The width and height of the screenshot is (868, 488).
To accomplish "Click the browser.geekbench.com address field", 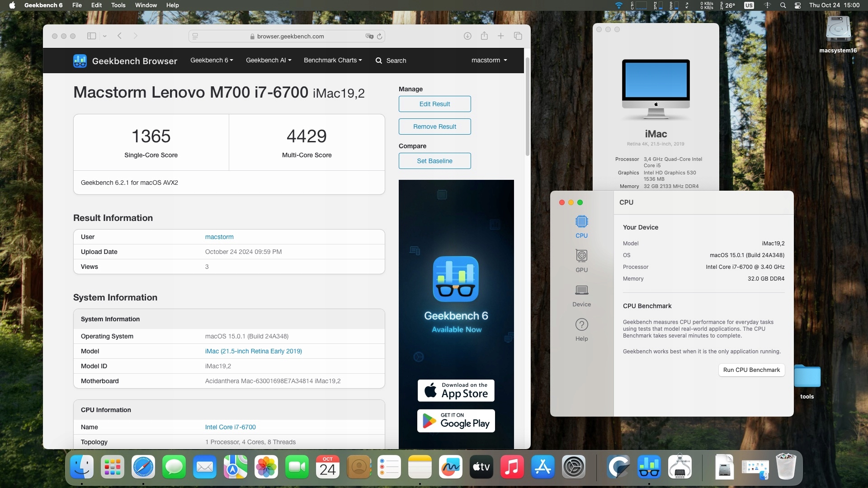I will 287,36.
